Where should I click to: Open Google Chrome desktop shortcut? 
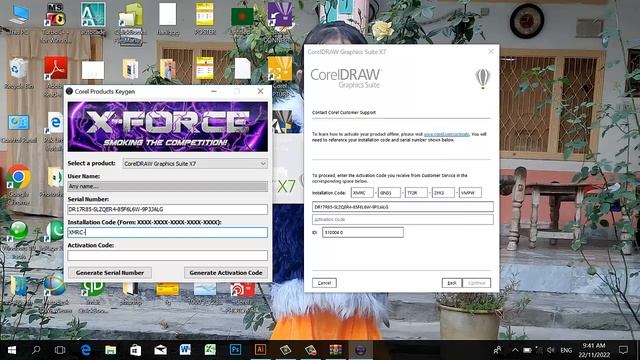pyautogui.click(x=18, y=183)
